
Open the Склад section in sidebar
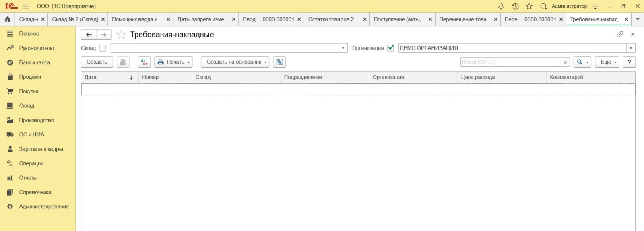27,106
